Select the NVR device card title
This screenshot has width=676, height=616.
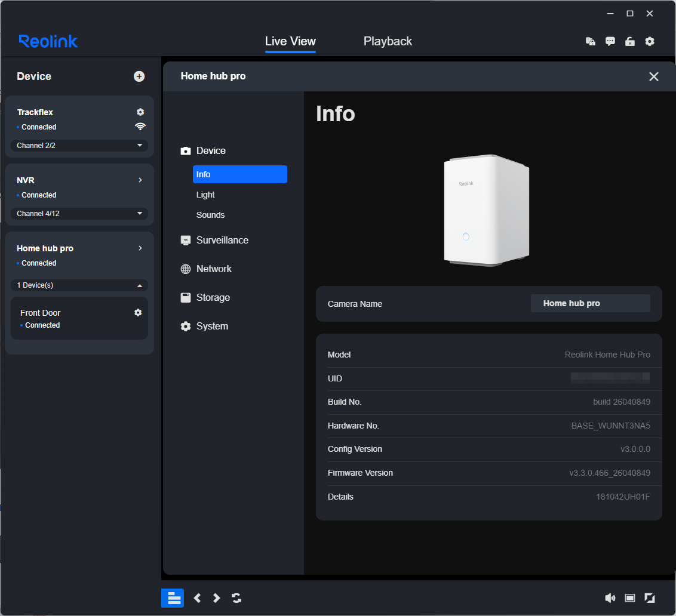tap(26, 180)
